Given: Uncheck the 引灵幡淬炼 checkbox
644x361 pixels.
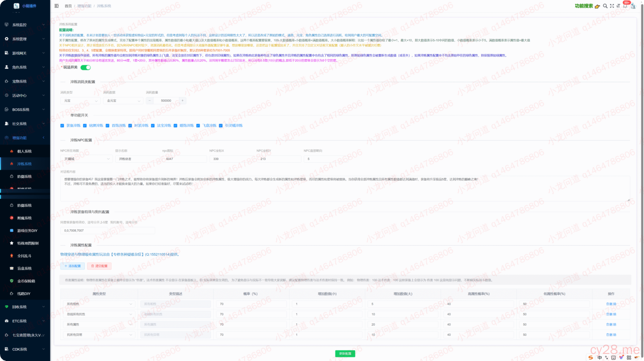Looking at the screenshot, I should click(x=221, y=125).
